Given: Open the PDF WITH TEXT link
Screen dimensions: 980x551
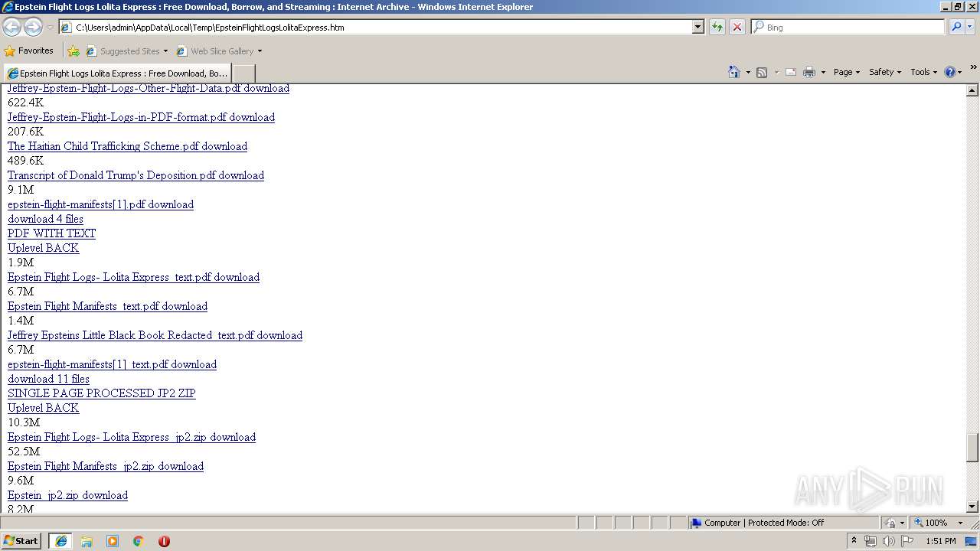Looking at the screenshot, I should pos(51,233).
